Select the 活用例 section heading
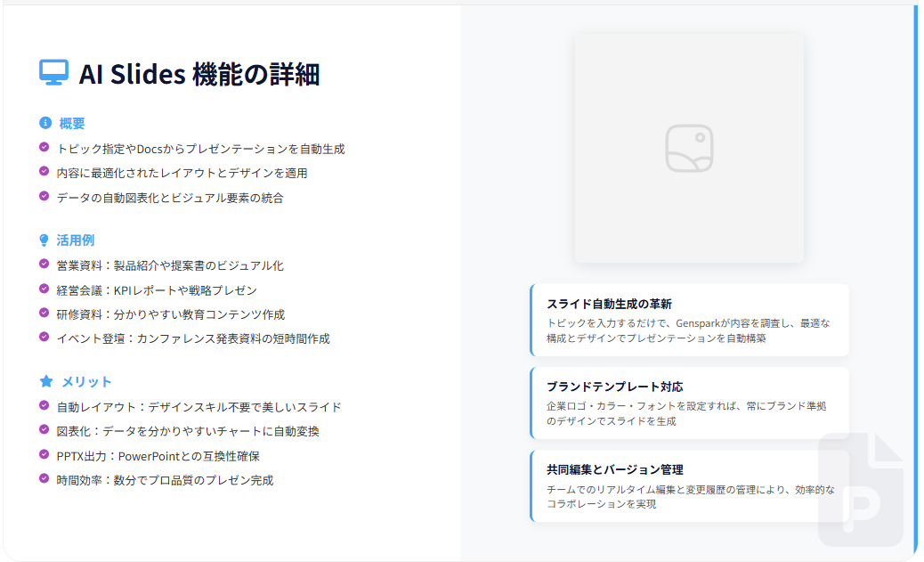 pyautogui.click(x=76, y=240)
